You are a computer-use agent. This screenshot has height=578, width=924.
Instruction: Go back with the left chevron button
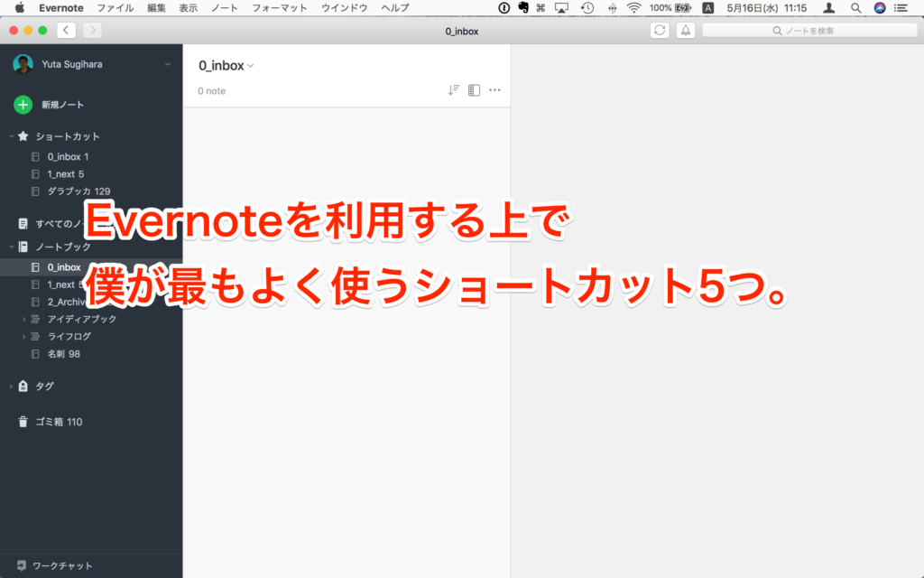point(66,30)
